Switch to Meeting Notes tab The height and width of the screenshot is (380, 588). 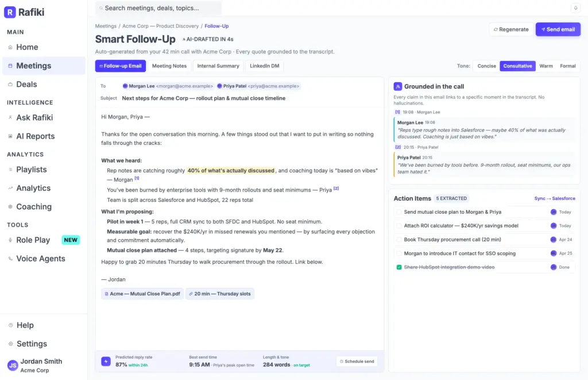coord(169,66)
